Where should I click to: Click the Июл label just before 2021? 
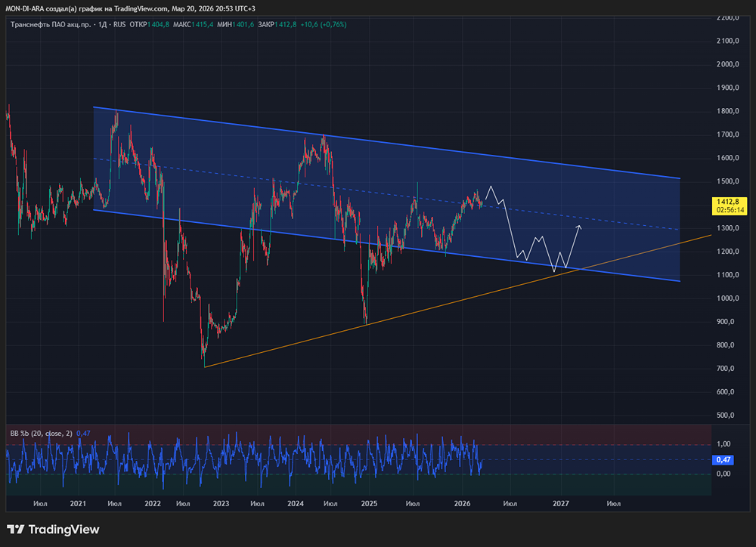point(40,504)
